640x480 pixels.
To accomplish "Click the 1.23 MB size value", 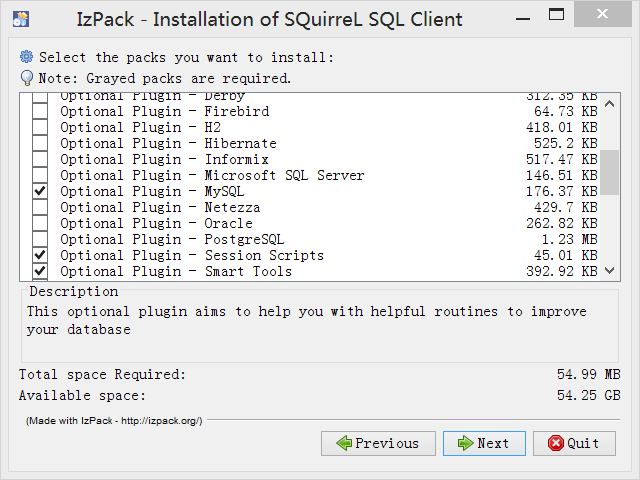I will point(569,239).
